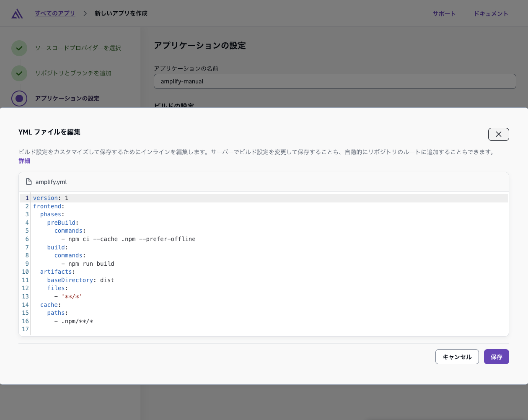
Task: Click the 'files:' code line
Action: [57, 288]
